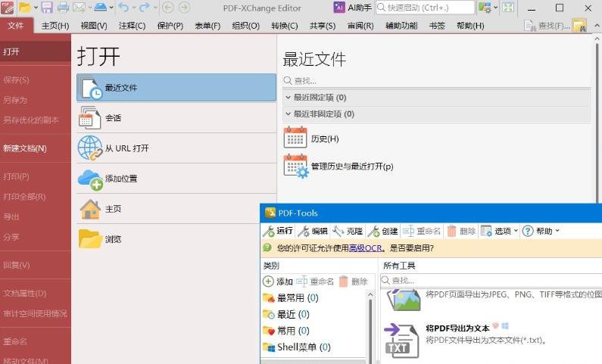This screenshot has width=602, height=364.
Task: Click the previous view back arrow icon
Action: (168, 8)
